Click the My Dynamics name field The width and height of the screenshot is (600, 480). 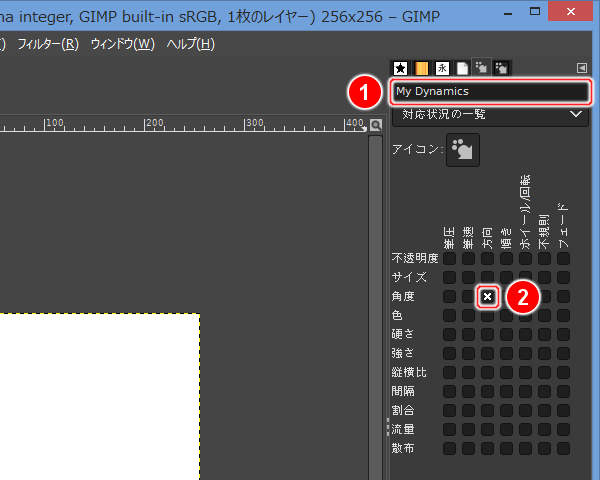coord(489,91)
